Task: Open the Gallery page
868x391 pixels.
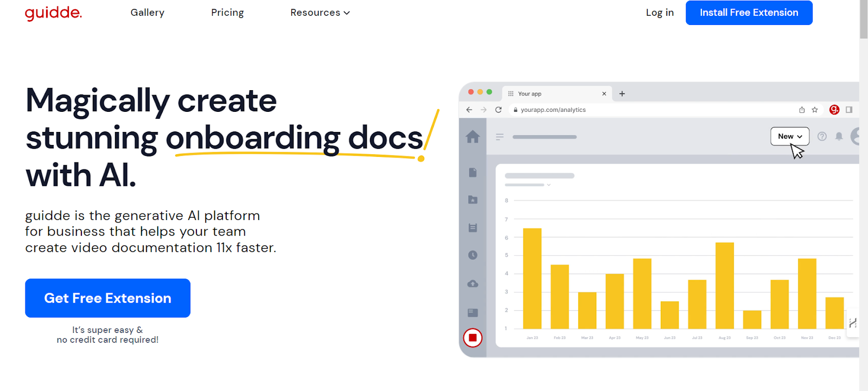Action: tap(147, 12)
